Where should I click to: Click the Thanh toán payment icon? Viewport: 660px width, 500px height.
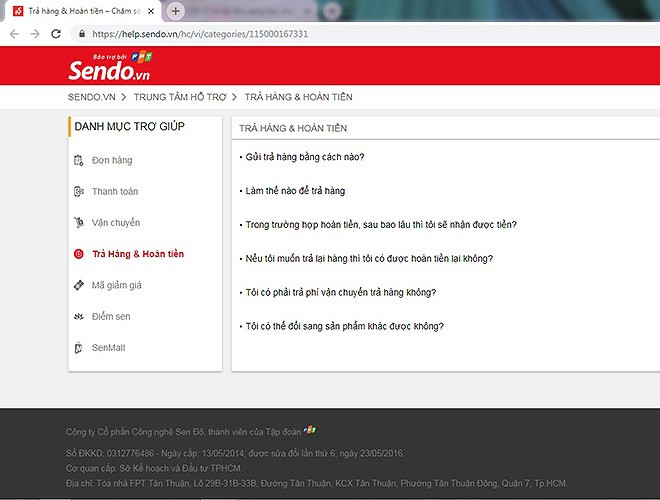click(79, 191)
